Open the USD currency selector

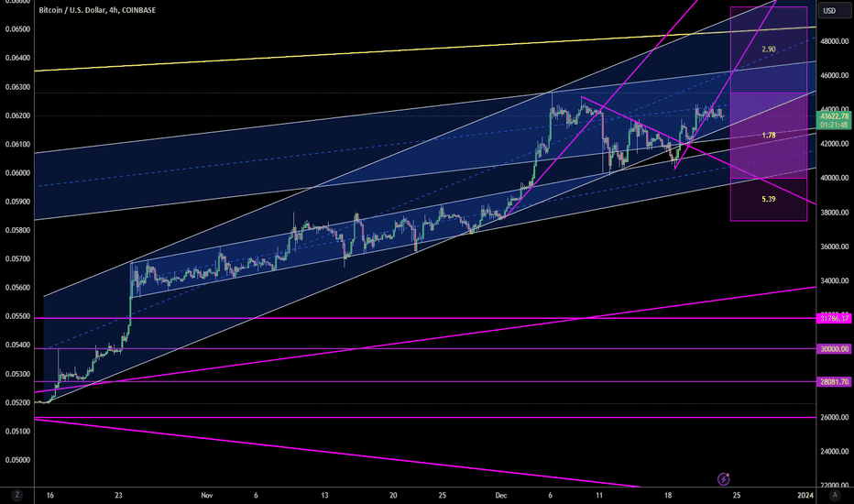[833, 11]
